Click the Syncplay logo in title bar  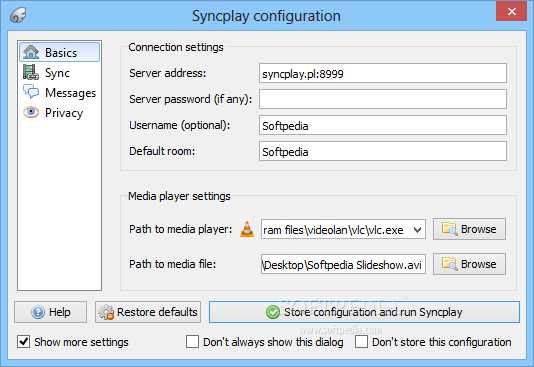tap(18, 15)
